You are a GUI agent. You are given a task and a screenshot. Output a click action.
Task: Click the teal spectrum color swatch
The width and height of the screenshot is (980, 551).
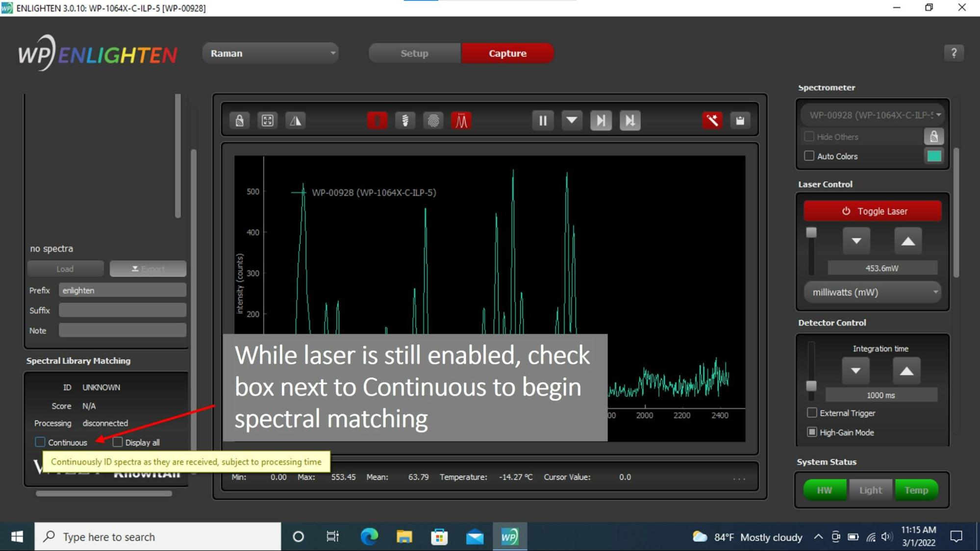click(934, 156)
